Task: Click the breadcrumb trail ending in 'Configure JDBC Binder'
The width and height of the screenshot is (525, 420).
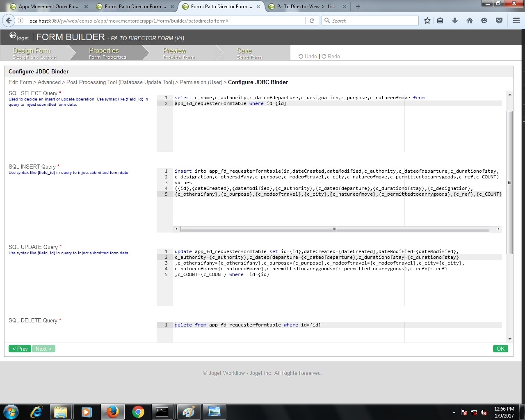Action: point(148,82)
